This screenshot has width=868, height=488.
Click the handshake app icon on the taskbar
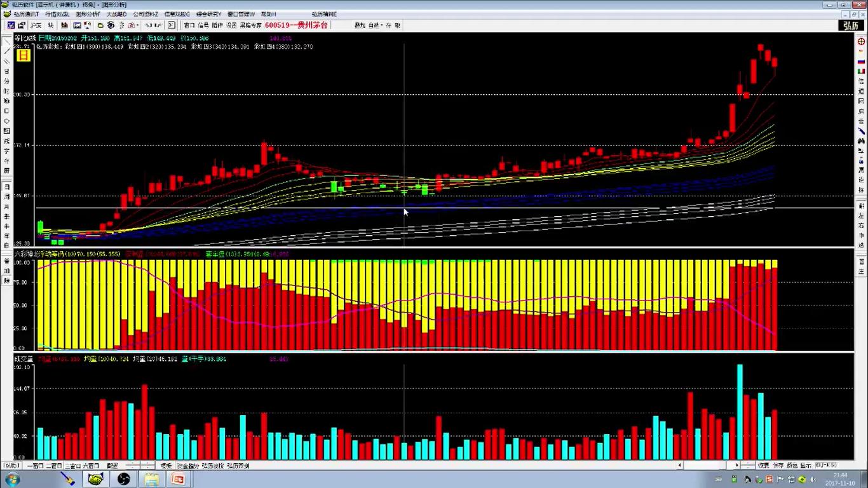(95, 479)
